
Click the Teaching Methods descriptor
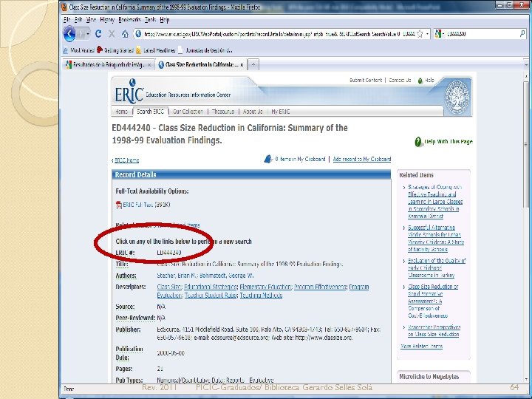(x=262, y=295)
